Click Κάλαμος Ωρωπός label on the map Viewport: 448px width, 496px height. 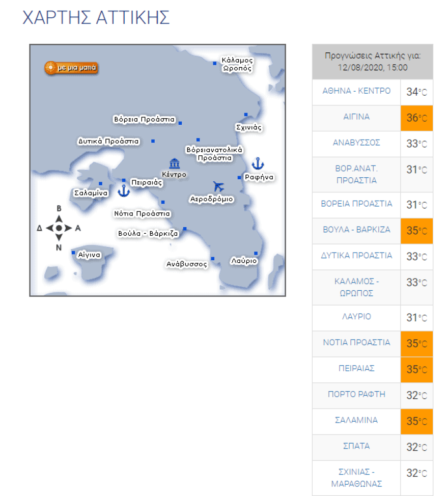(x=237, y=64)
